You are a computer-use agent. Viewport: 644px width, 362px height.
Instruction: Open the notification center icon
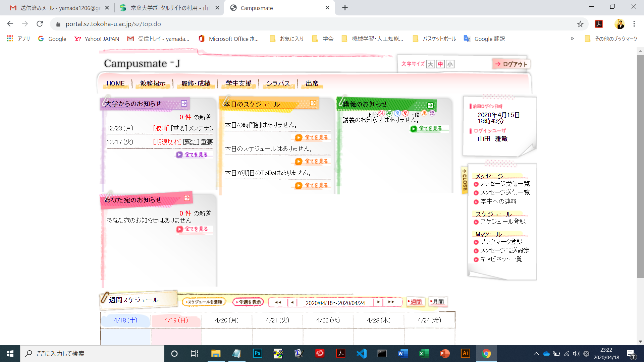[x=631, y=354]
